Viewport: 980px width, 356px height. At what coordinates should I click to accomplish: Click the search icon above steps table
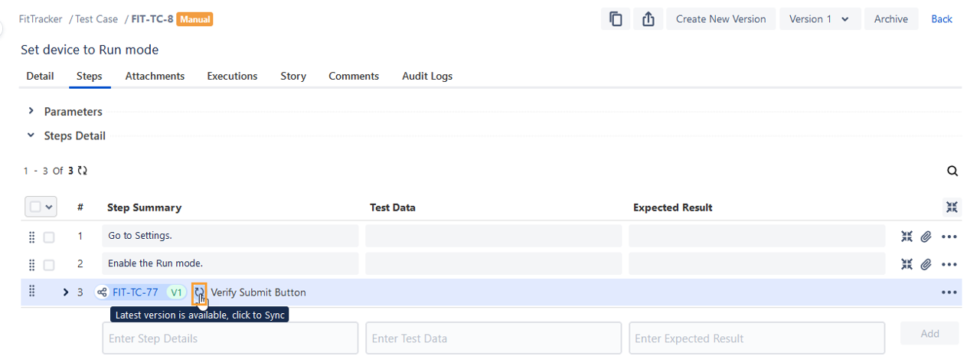(x=952, y=171)
